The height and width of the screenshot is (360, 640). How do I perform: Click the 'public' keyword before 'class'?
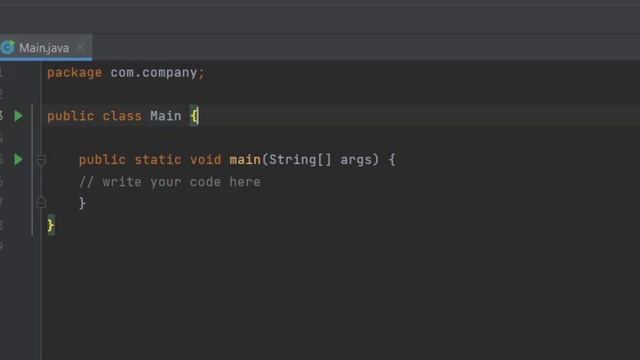pyautogui.click(x=70, y=116)
